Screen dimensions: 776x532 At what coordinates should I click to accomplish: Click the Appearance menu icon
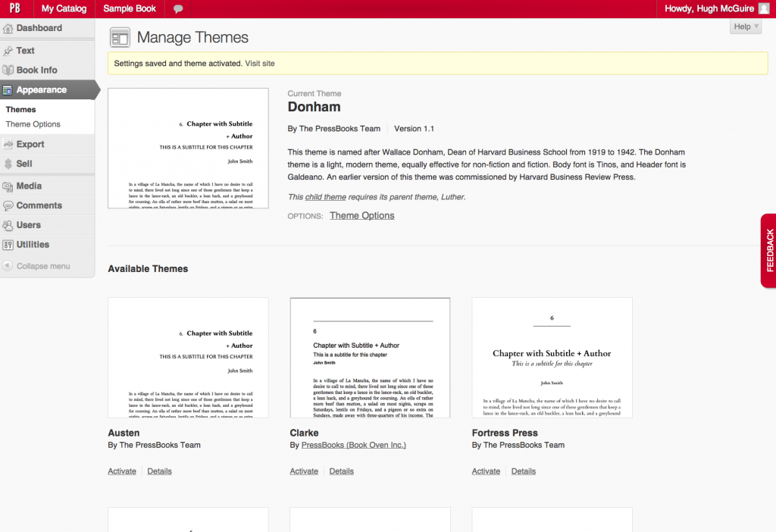coord(8,90)
